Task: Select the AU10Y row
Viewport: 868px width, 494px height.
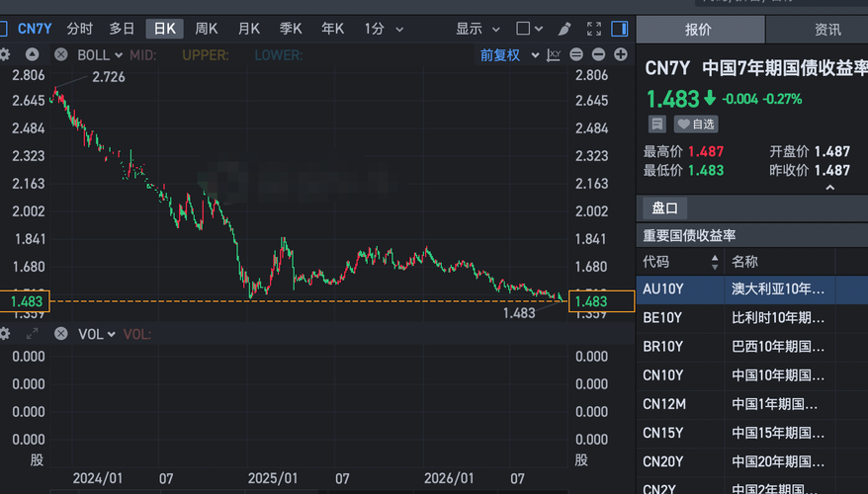Action: point(752,289)
